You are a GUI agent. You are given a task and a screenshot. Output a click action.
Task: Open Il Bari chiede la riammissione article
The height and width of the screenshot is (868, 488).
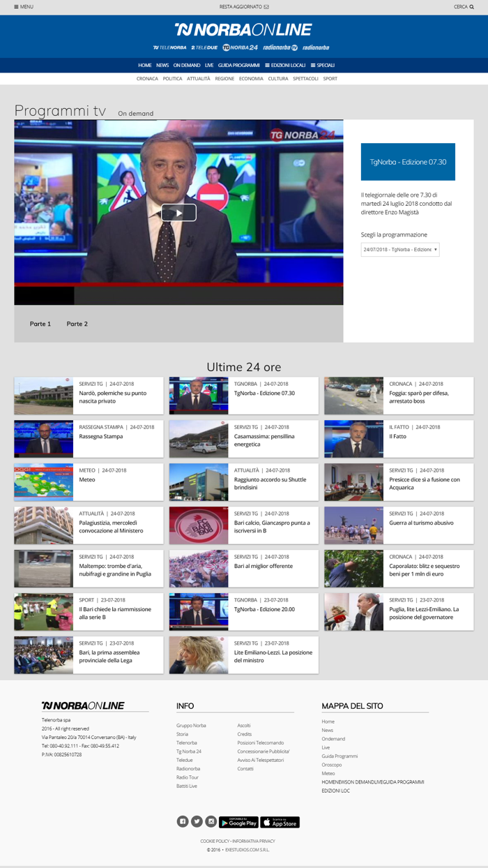click(115, 613)
